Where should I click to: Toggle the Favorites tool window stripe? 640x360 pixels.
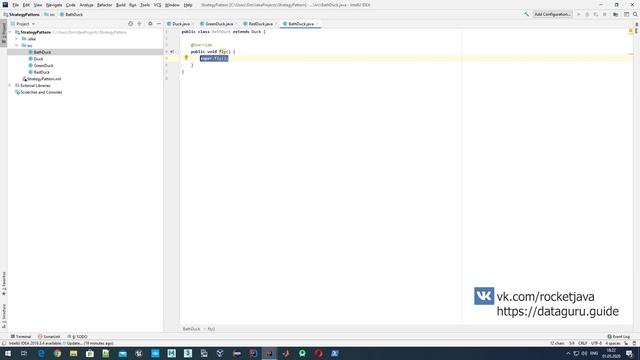(4, 283)
